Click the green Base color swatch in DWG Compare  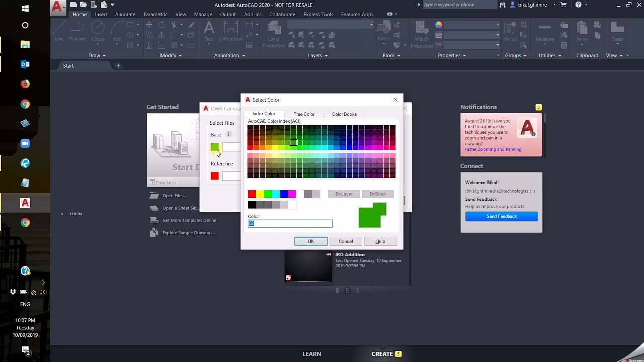point(215,147)
